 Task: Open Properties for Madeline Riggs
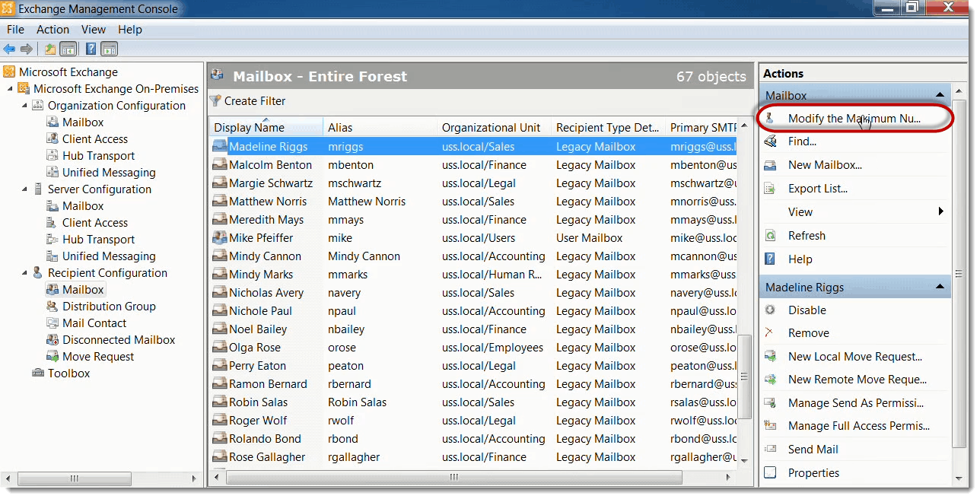813,473
